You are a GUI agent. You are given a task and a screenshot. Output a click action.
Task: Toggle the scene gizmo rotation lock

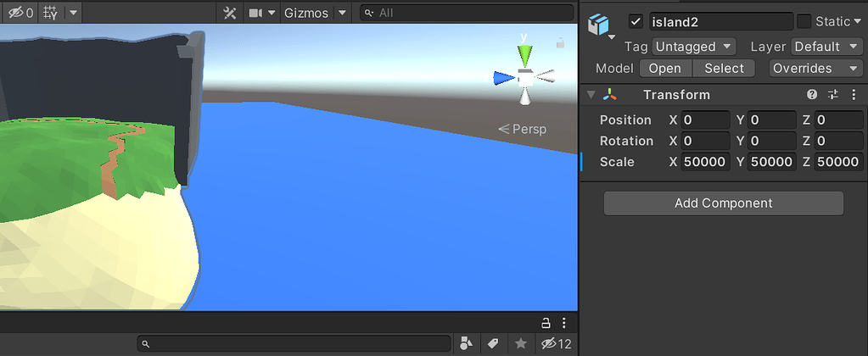[x=560, y=42]
